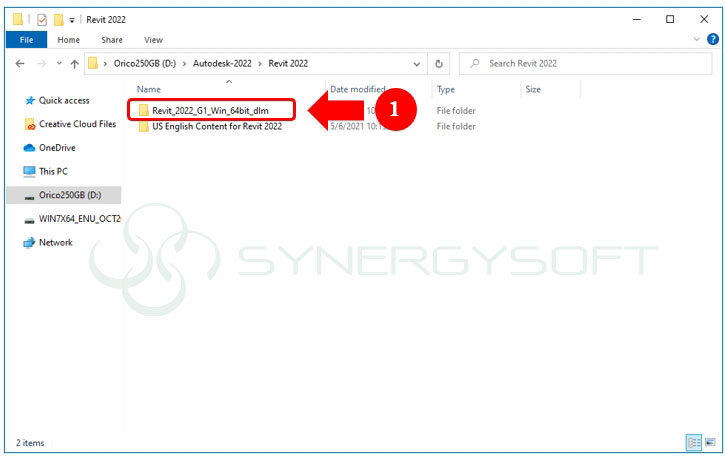Click File folder type of second row
This screenshot has height=460, width=725.
click(x=456, y=126)
